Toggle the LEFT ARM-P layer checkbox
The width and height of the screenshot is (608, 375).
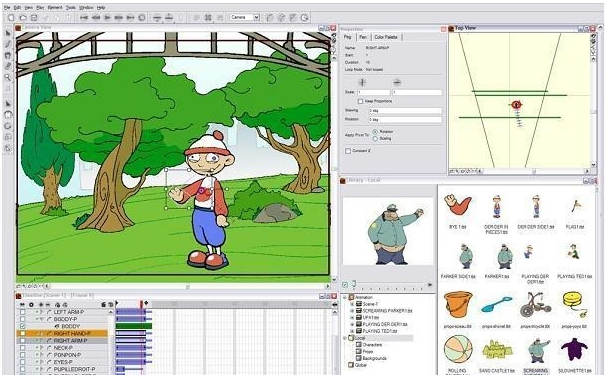pos(22,312)
